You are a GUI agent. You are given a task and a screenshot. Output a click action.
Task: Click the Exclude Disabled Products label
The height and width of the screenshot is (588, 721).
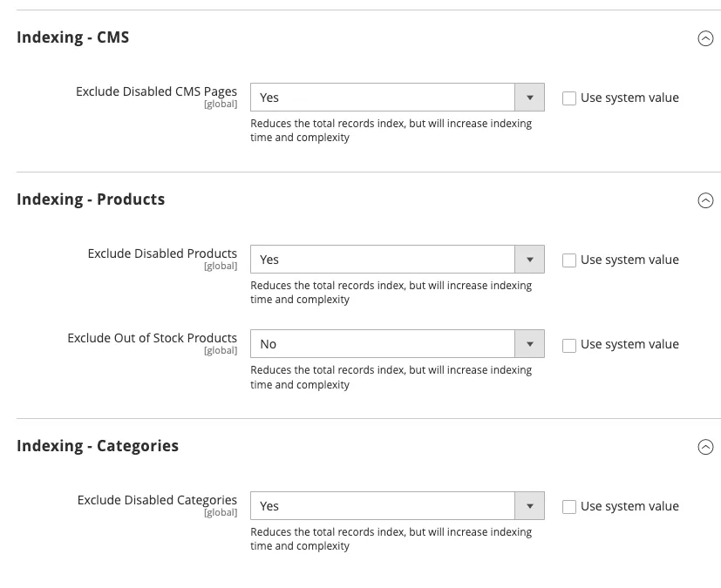(x=162, y=253)
